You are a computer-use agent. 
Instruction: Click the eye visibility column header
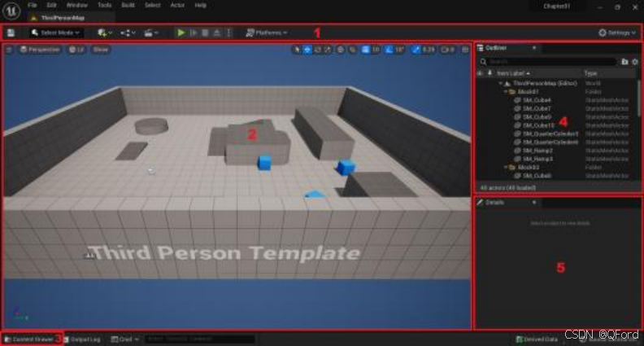(x=480, y=73)
